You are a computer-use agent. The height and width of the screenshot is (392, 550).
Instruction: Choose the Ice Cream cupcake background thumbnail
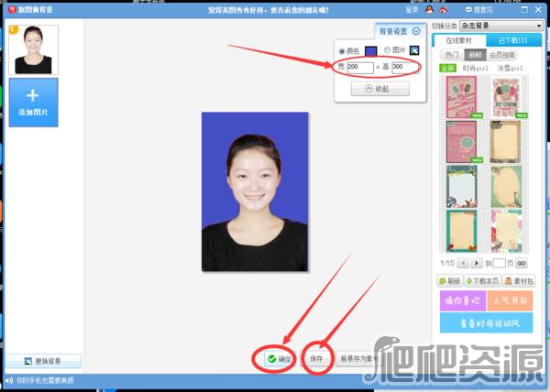[506, 97]
